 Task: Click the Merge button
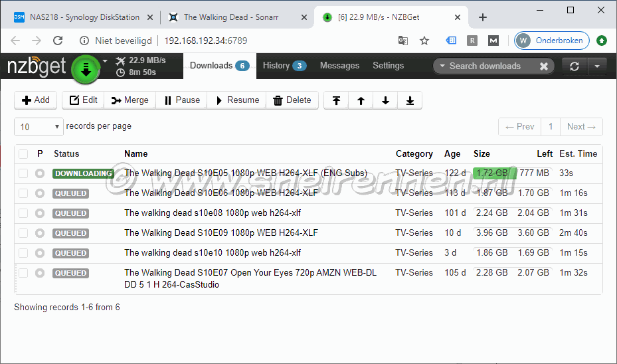(x=130, y=100)
